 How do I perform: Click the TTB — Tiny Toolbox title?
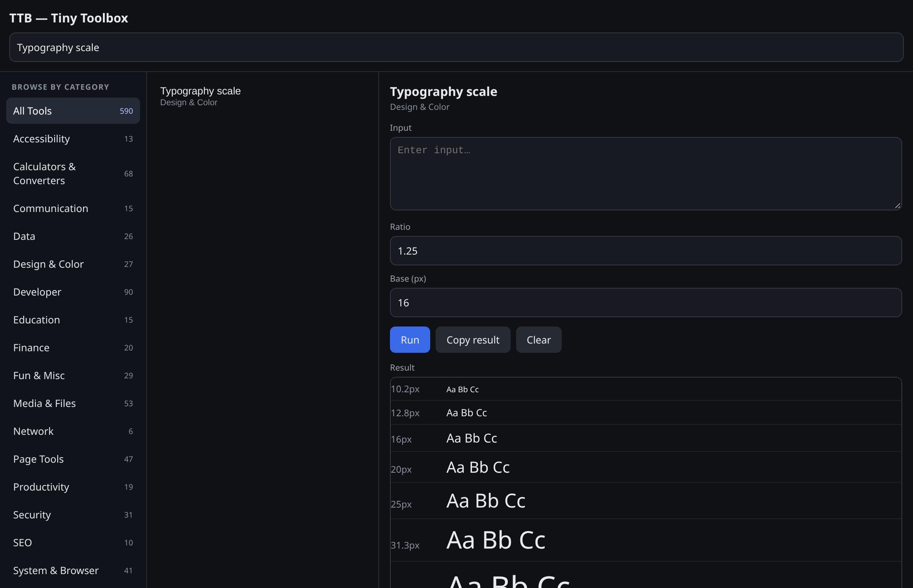point(68,18)
